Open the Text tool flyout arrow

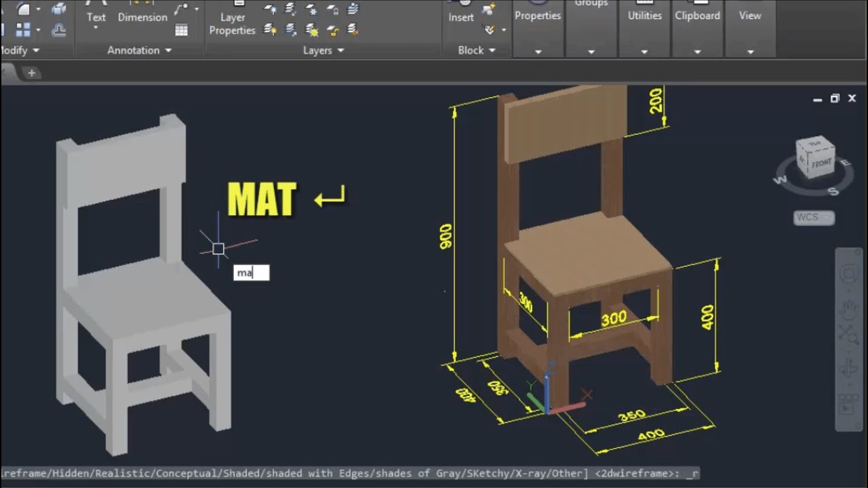96,28
